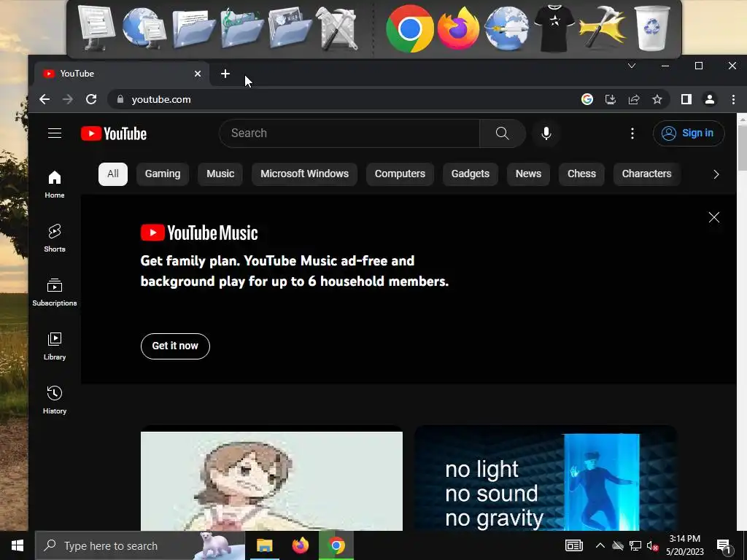Select the Chess filter chip
This screenshot has height=560, width=747.
pos(581,174)
